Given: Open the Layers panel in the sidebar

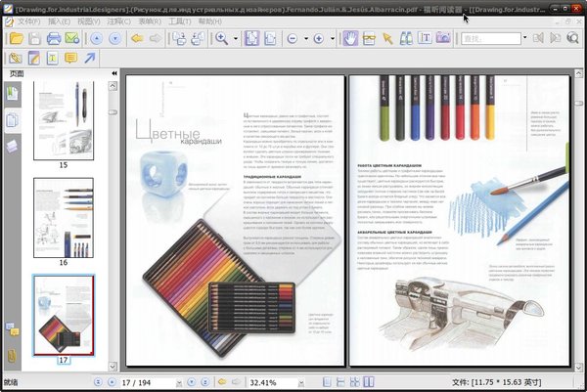Looking at the screenshot, I should (x=12, y=146).
